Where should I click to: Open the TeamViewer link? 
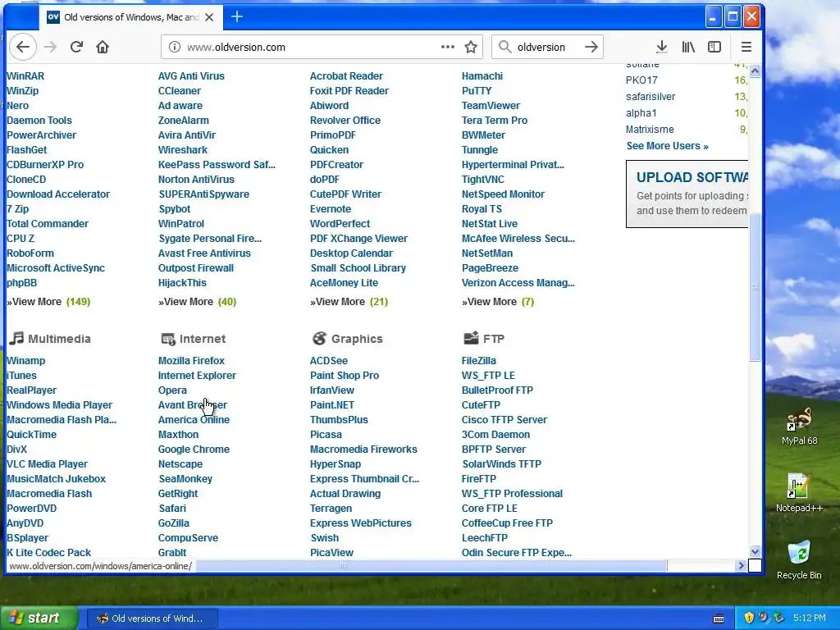[x=491, y=106]
